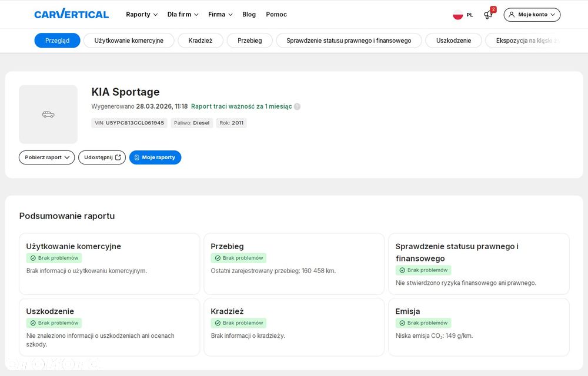Open the notifications megaphone icon

(488, 15)
